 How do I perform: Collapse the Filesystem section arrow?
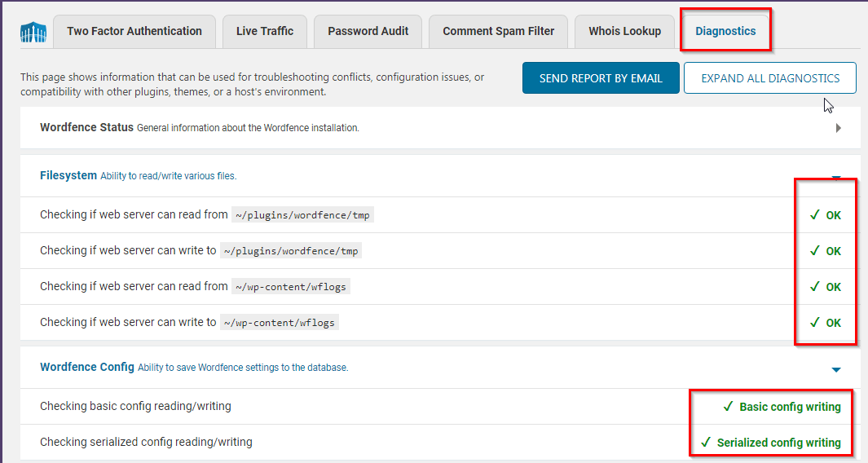(836, 177)
